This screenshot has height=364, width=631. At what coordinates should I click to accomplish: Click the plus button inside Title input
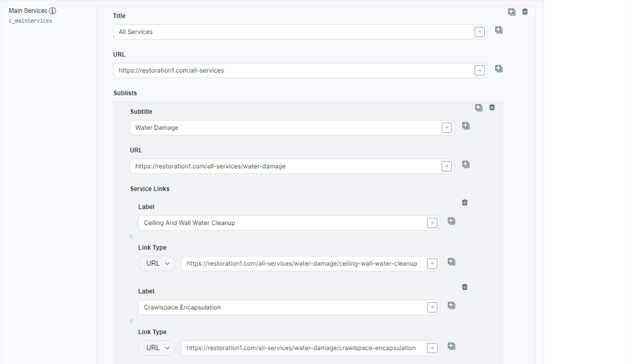[x=479, y=32]
